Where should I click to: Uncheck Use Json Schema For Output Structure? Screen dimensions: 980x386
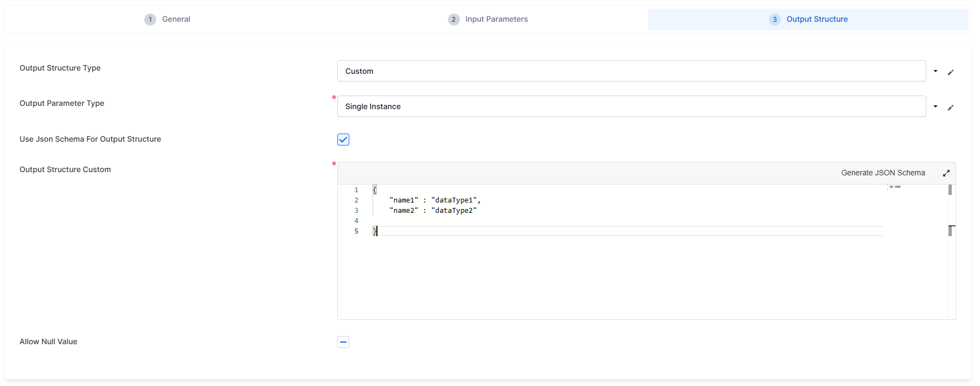pyautogui.click(x=343, y=140)
